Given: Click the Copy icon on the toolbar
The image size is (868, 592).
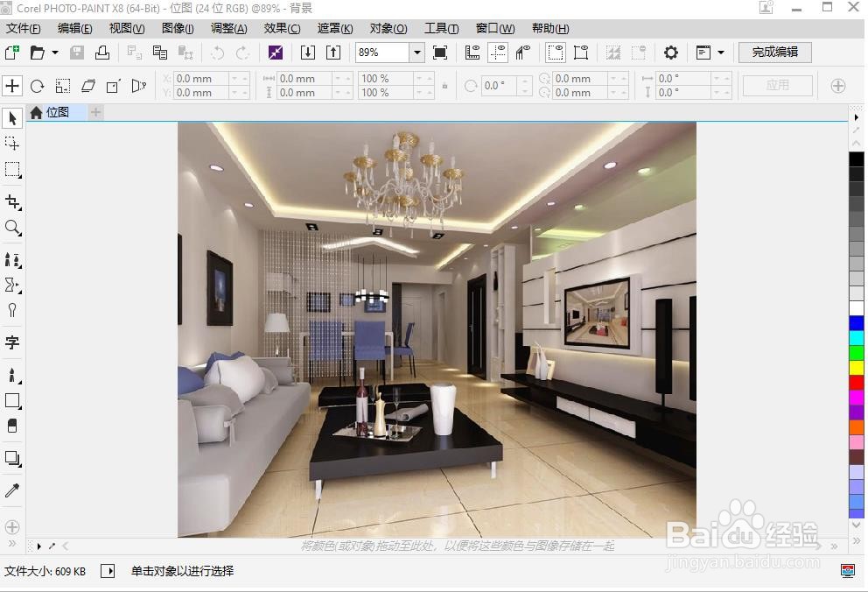Looking at the screenshot, I should [159, 53].
